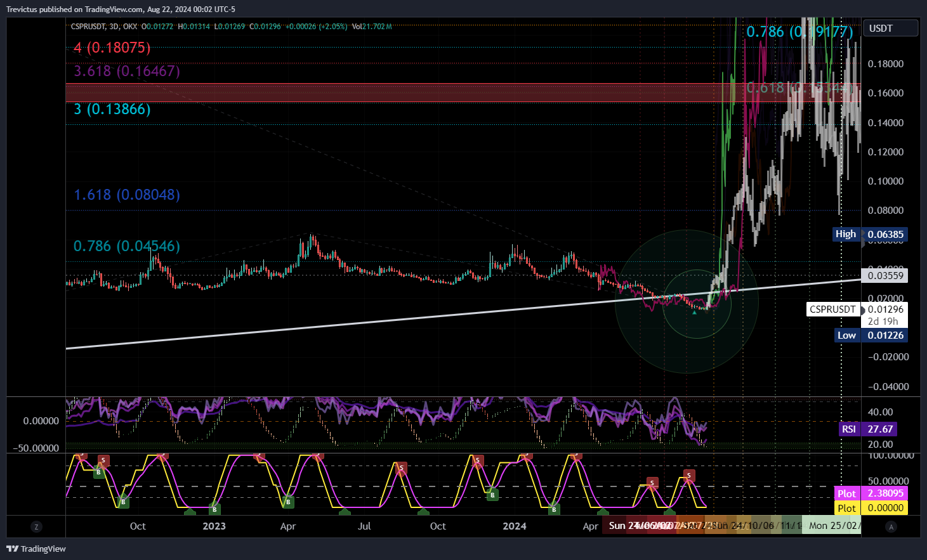Click the Trevictus published on TradingView.com caption
927x560 pixels.
click(x=121, y=9)
